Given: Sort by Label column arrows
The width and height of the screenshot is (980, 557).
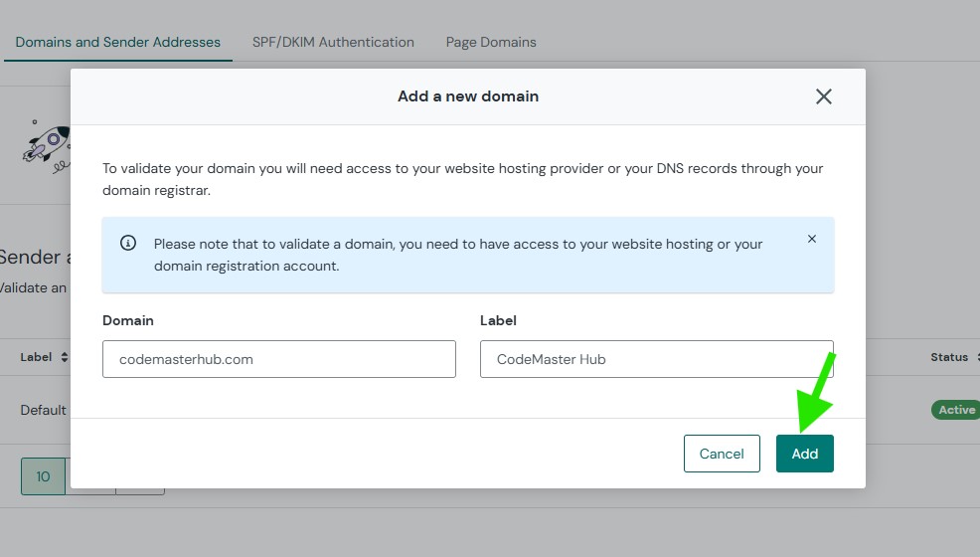Looking at the screenshot, I should pos(65,357).
